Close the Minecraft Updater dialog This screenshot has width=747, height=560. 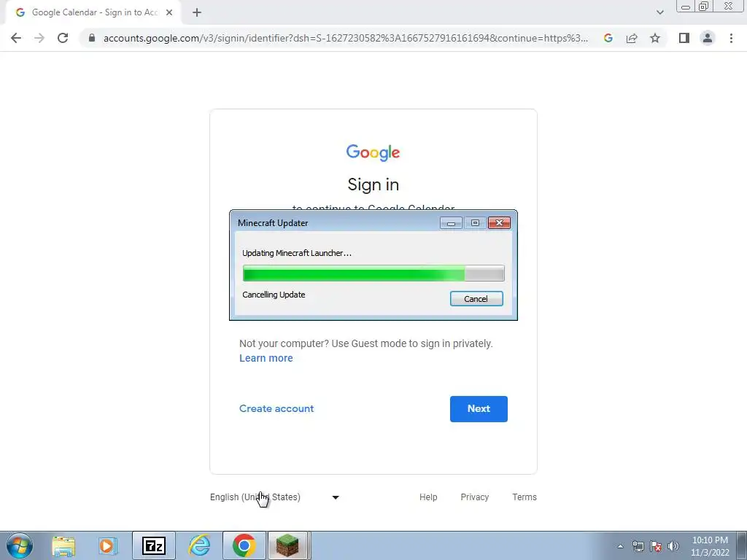[499, 223]
